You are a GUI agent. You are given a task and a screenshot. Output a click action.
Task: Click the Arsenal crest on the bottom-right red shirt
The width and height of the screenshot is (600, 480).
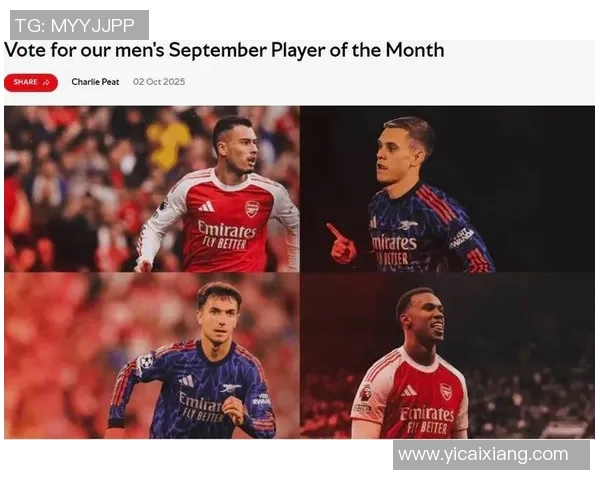(446, 391)
